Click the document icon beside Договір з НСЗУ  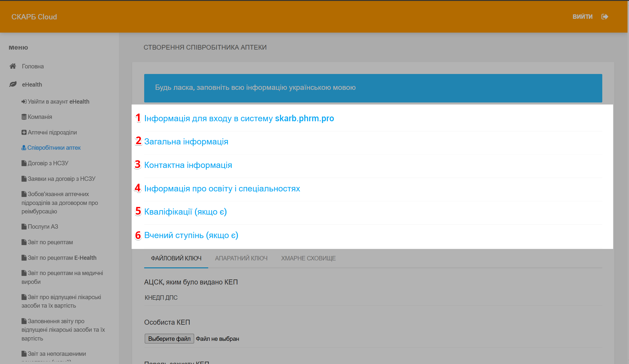click(24, 164)
